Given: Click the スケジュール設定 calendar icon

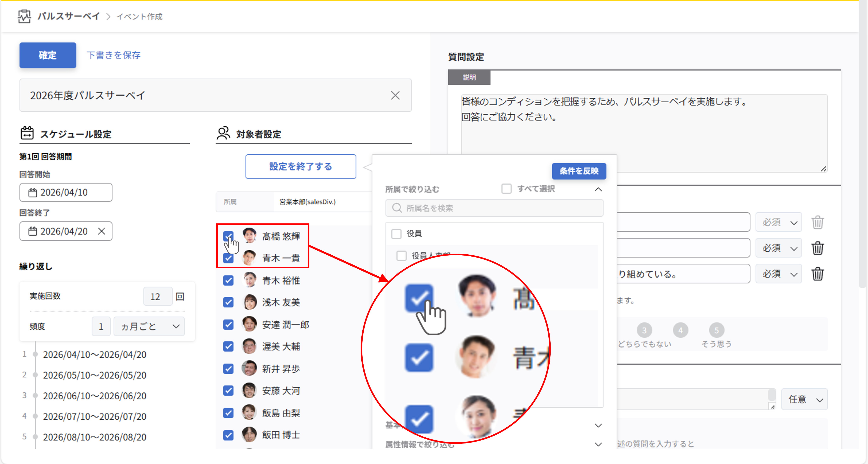Looking at the screenshot, I should (x=27, y=133).
